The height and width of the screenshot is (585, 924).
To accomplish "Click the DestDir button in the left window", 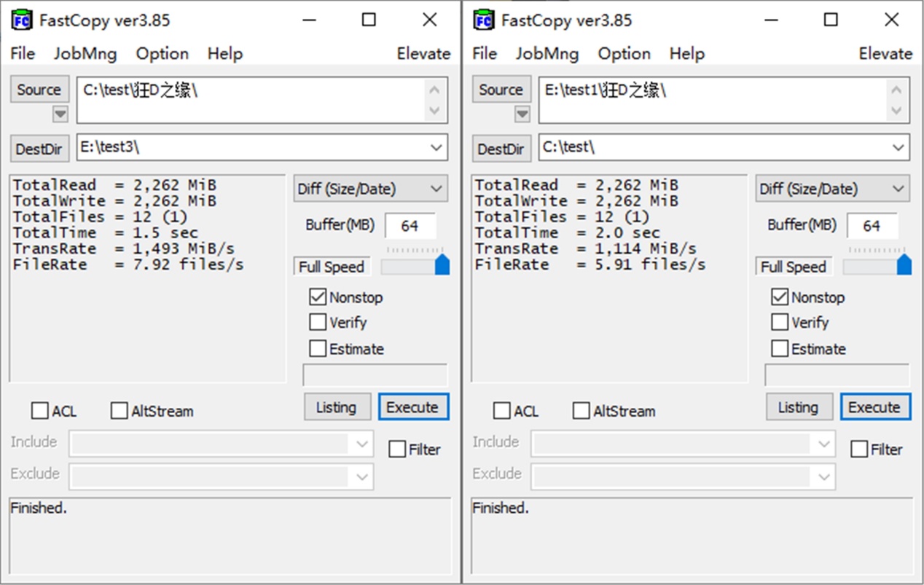I will [40, 149].
